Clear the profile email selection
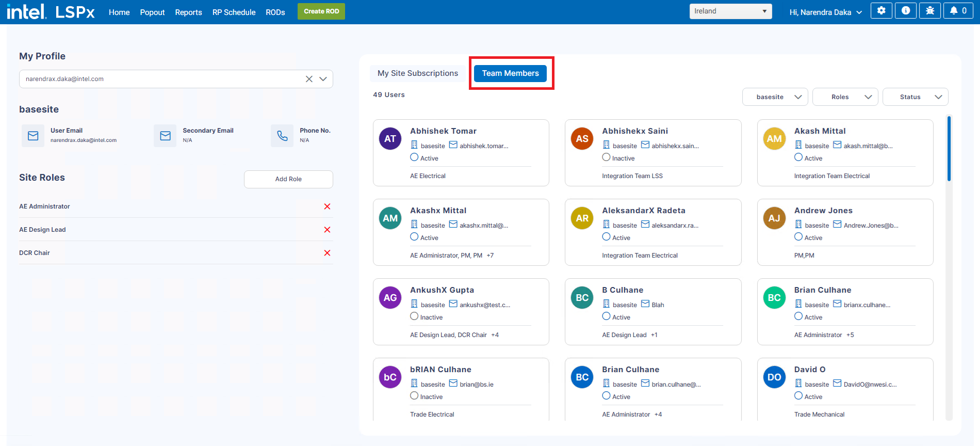The width and height of the screenshot is (980, 446). pos(309,79)
